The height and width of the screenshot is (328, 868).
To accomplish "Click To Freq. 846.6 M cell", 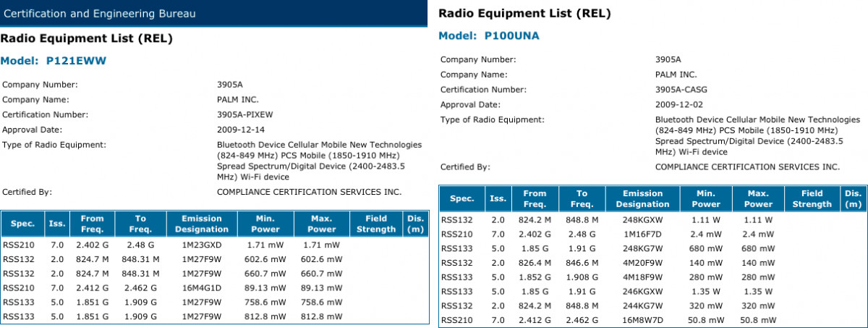I will pos(581,262).
